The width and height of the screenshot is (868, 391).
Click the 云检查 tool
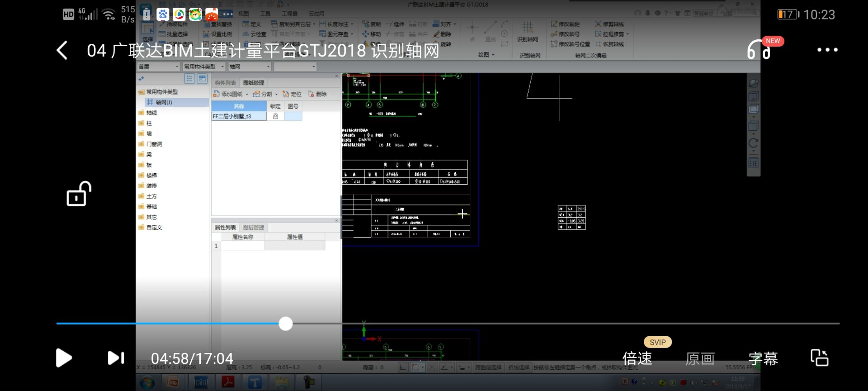click(x=255, y=34)
